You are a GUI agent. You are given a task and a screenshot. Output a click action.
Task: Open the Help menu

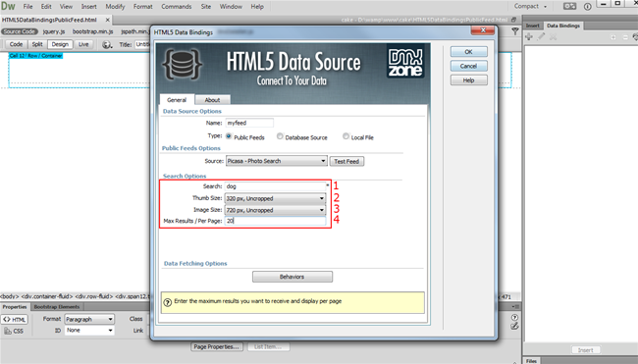[x=257, y=7]
